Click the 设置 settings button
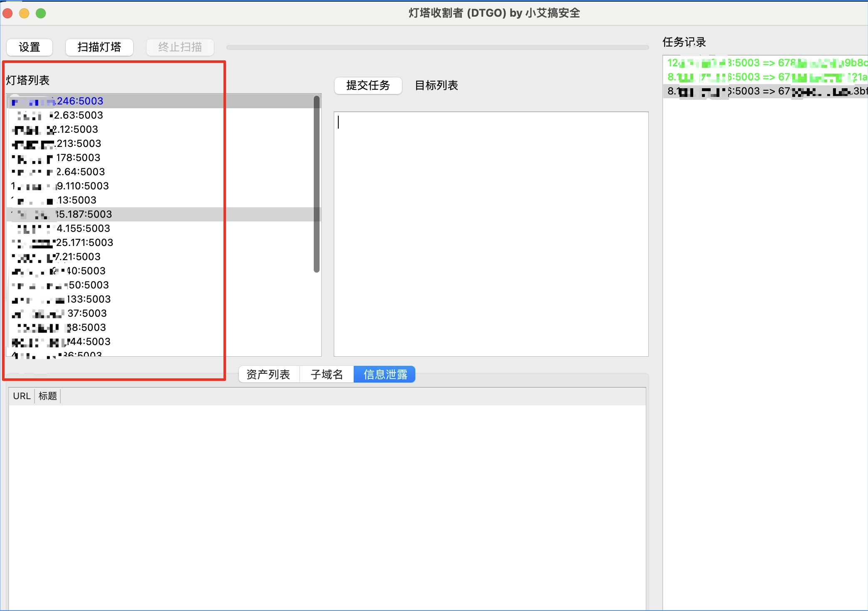The width and height of the screenshot is (868, 611). [29, 47]
